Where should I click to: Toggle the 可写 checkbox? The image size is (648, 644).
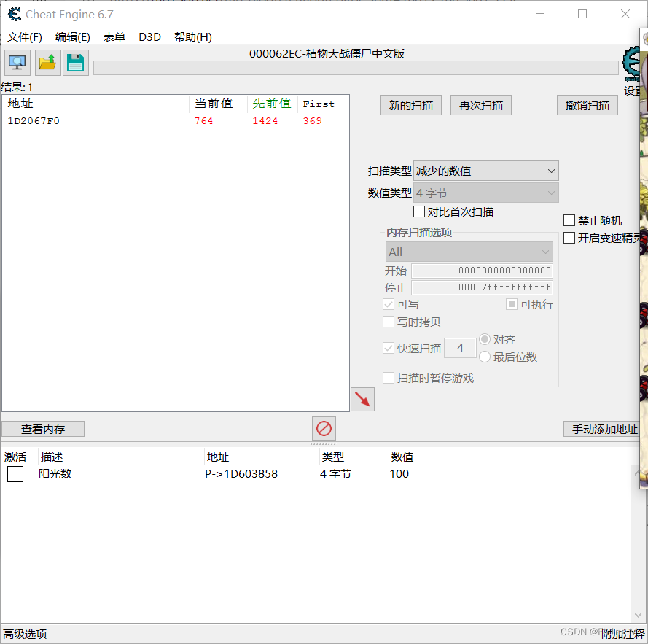(x=389, y=304)
